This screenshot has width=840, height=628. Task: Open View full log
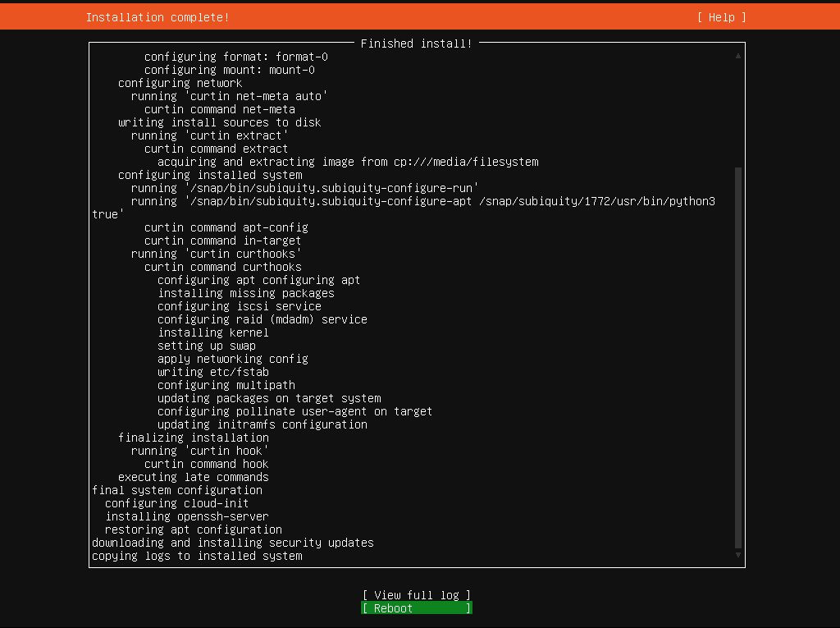point(416,594)
